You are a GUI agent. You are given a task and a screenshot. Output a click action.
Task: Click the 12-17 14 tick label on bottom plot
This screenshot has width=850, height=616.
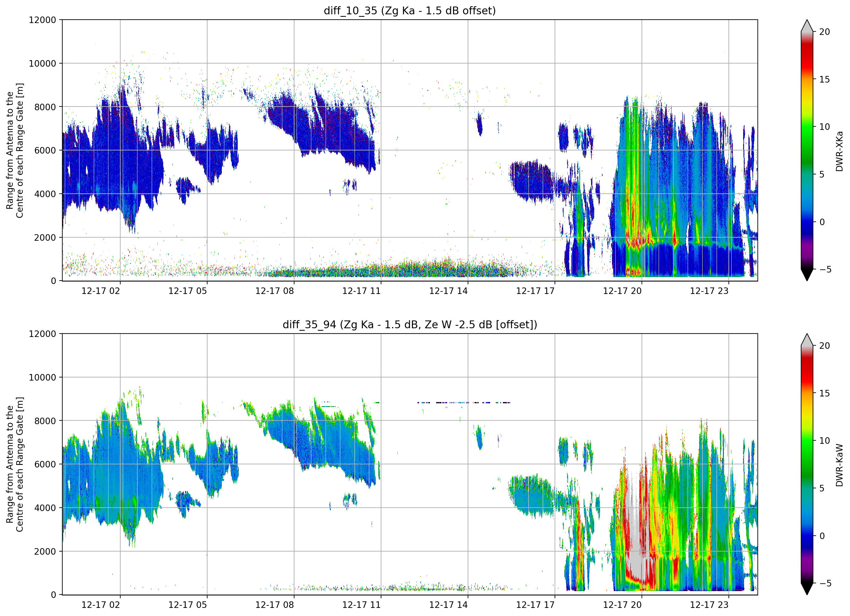click(448, 605)
